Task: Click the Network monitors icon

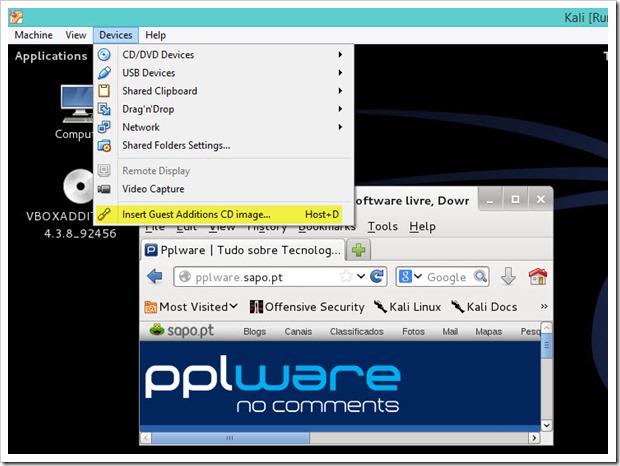Action: (x=104, y=127)
